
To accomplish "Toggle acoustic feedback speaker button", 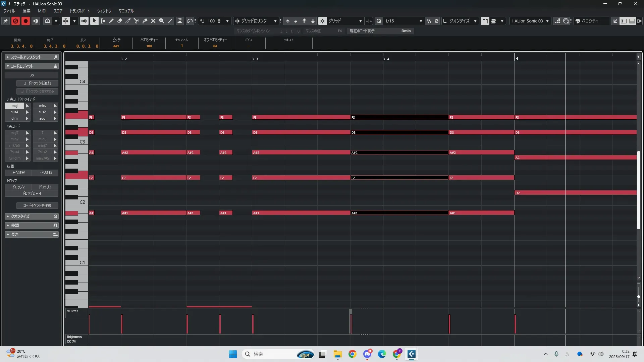I will point(84,21).
